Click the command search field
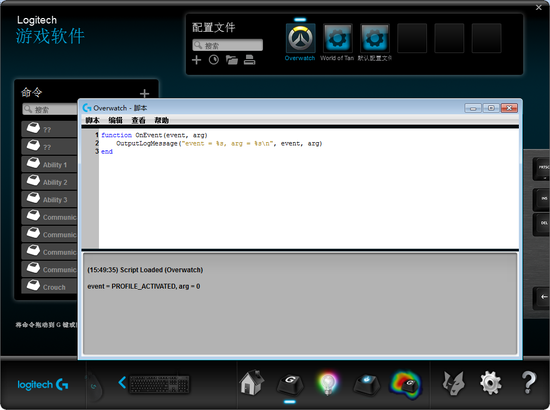The image size is (550, 410). 50,109
